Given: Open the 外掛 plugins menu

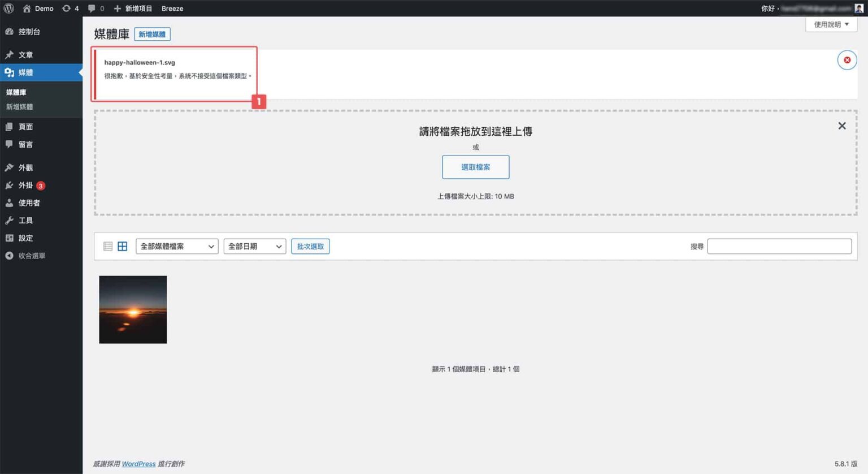Looking at the screenshot, I should point(41,185).
